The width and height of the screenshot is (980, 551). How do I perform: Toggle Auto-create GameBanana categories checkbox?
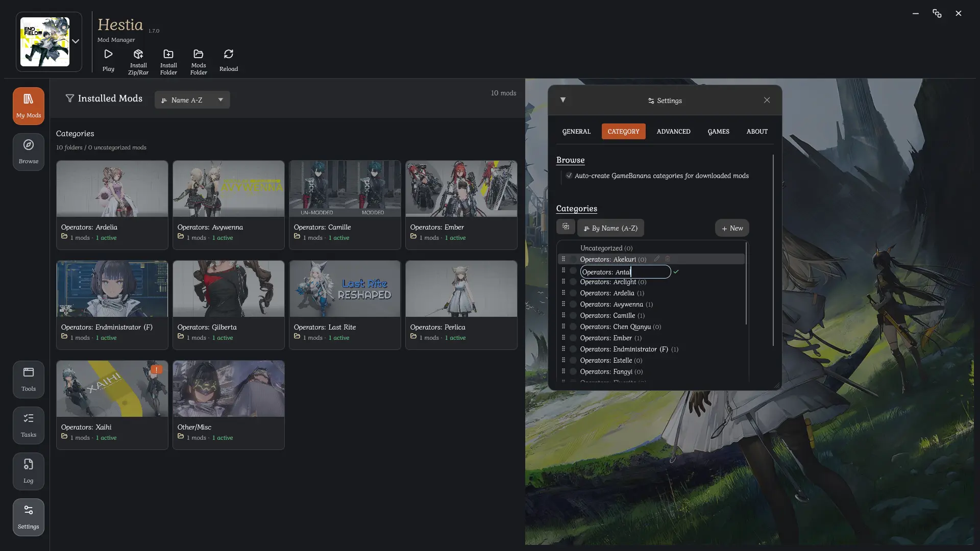(569, 176)
